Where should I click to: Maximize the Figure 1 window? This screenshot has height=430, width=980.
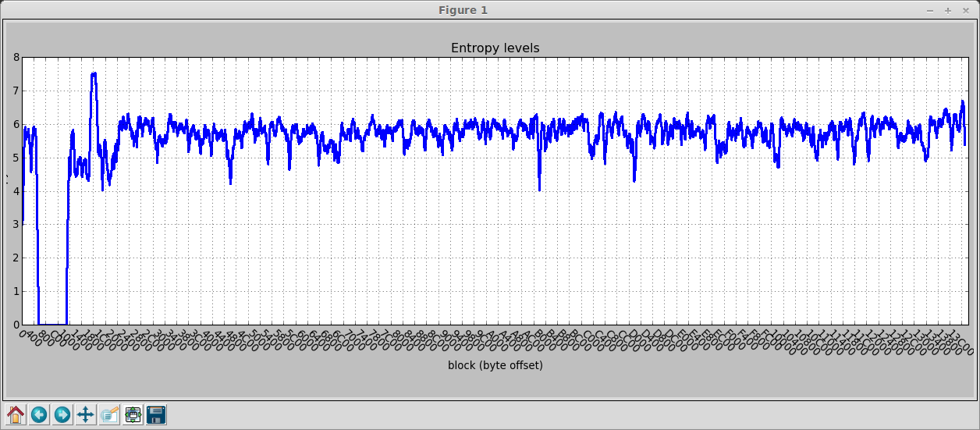click(x=948, y=10)
